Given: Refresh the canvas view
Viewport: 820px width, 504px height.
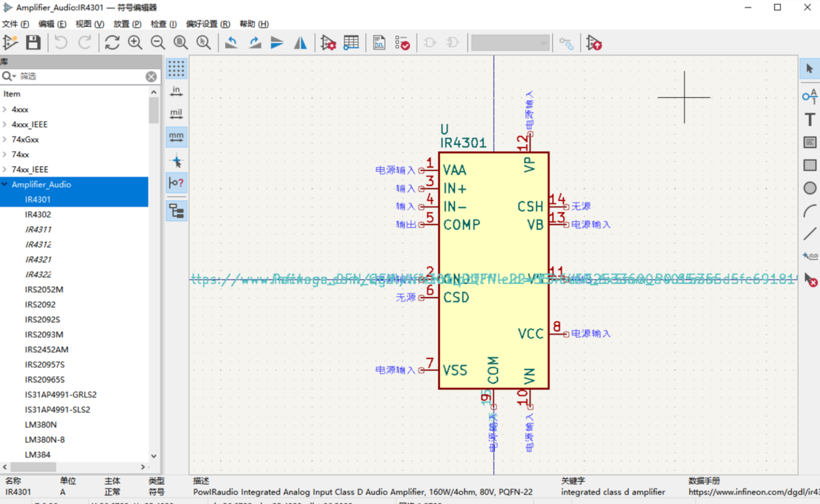Looking at the screenshot, I should point(112,43).
